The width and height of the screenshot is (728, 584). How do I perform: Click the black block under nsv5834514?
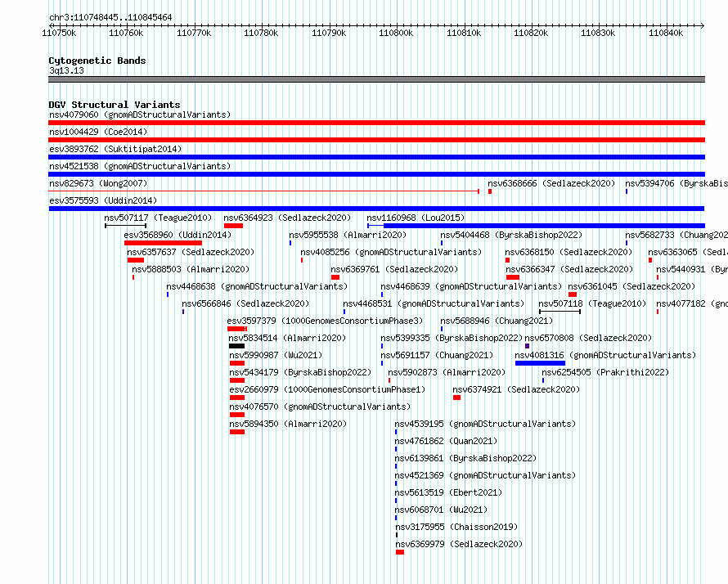click(236, 346)
